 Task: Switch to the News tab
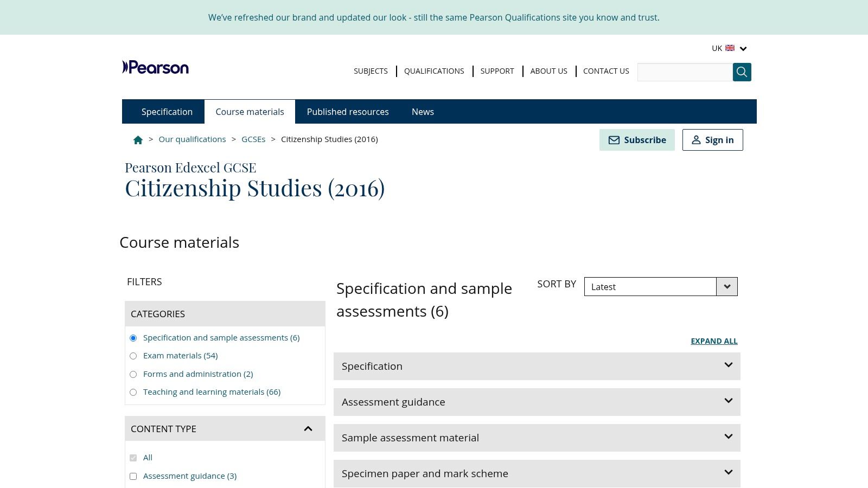pos(423,112)
